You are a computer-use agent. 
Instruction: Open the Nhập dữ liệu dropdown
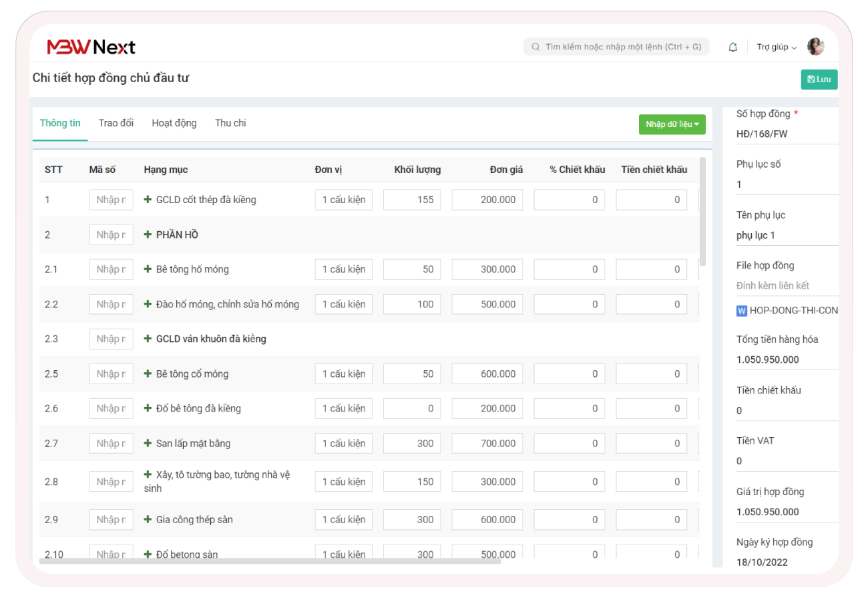click(672, 124)
